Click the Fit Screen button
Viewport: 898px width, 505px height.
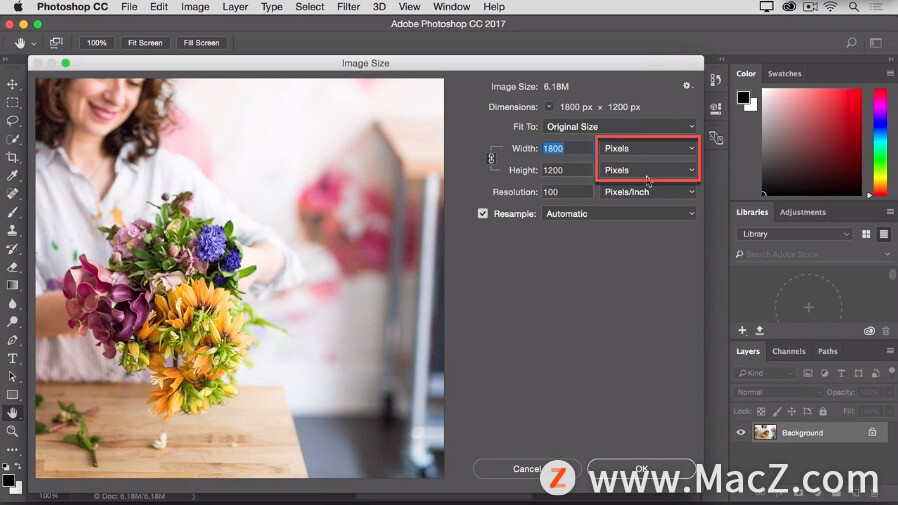click(x=145, y=43)
